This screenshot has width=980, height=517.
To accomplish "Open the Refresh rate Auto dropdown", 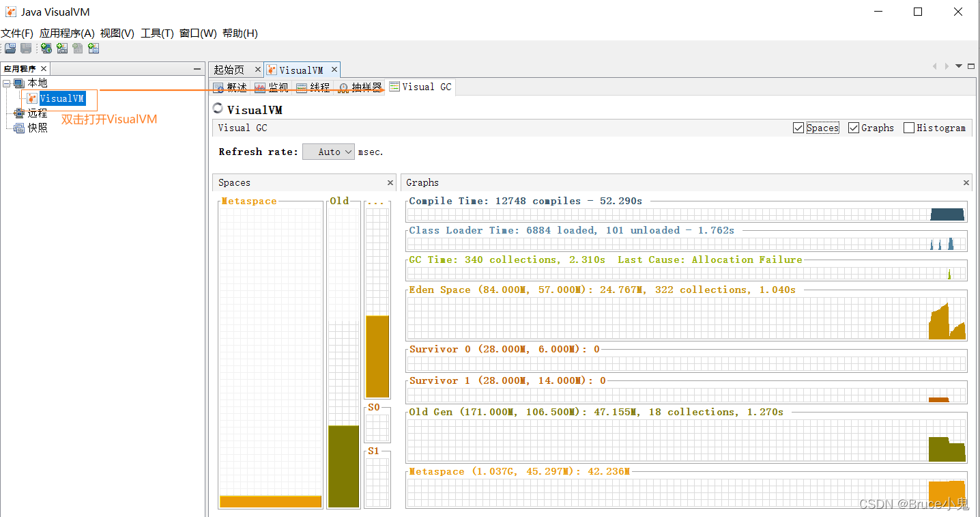I will (329, 152).
